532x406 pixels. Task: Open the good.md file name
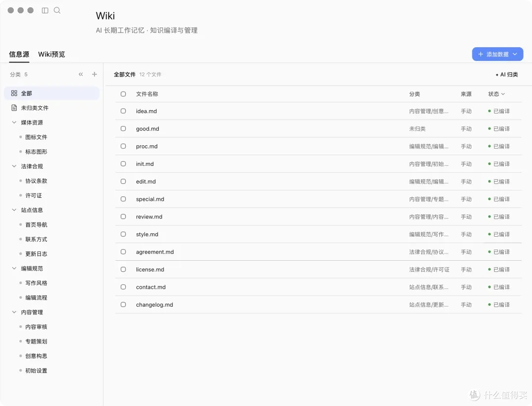[148, 129]
